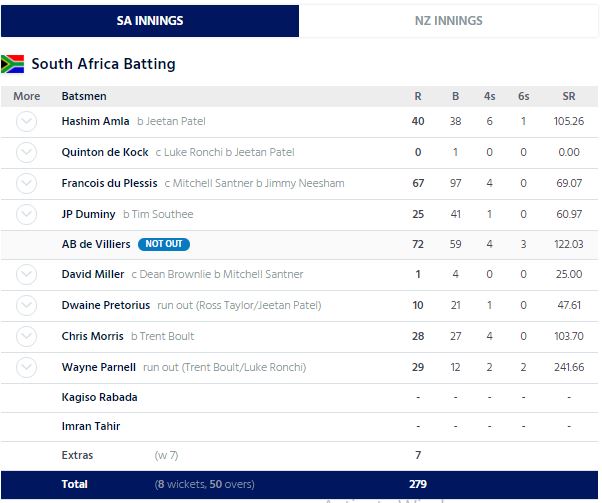Expand Quinton de Kock's dismissal details
Screen dimensions: 602x503
pos(27,152)
